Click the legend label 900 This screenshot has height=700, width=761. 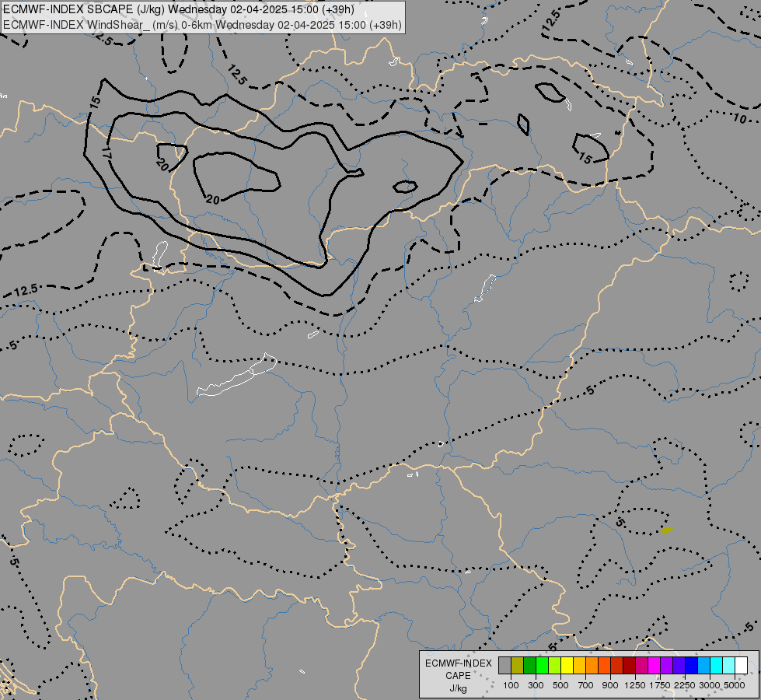point(610,685)
